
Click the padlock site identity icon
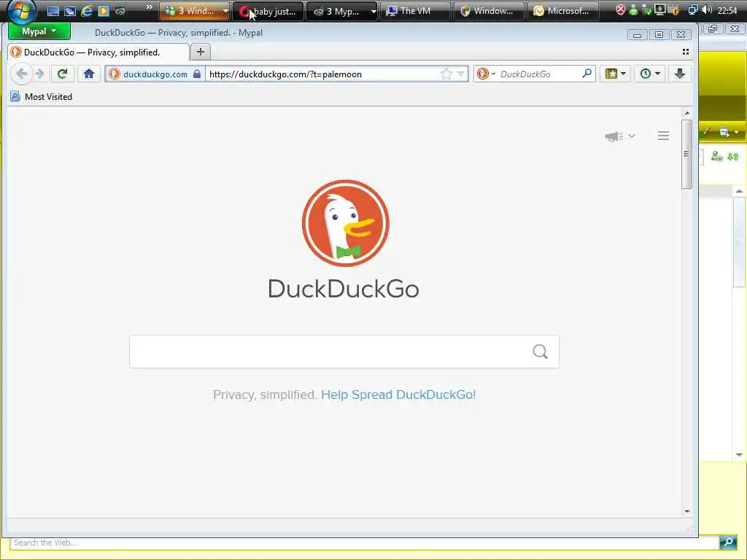tap(197, 74)
